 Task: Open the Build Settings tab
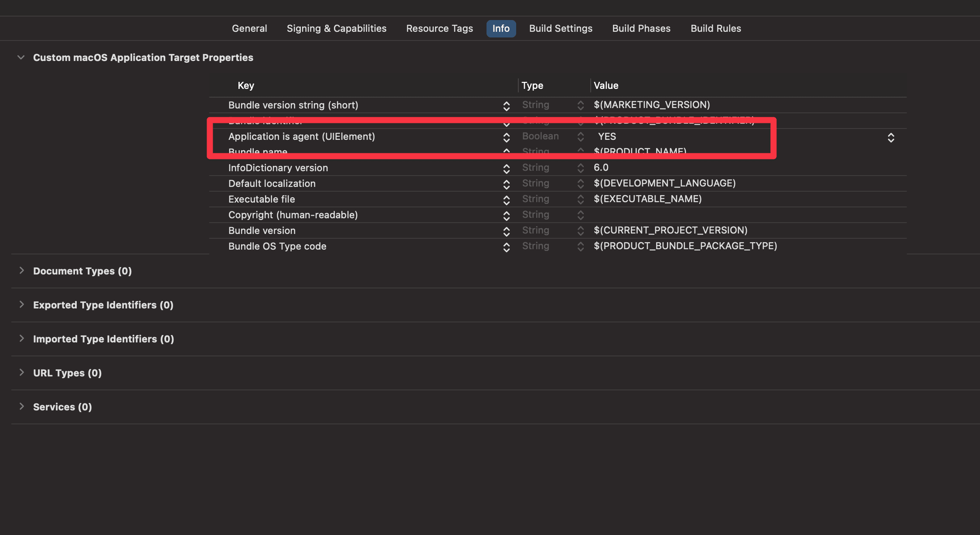point(561,28)
